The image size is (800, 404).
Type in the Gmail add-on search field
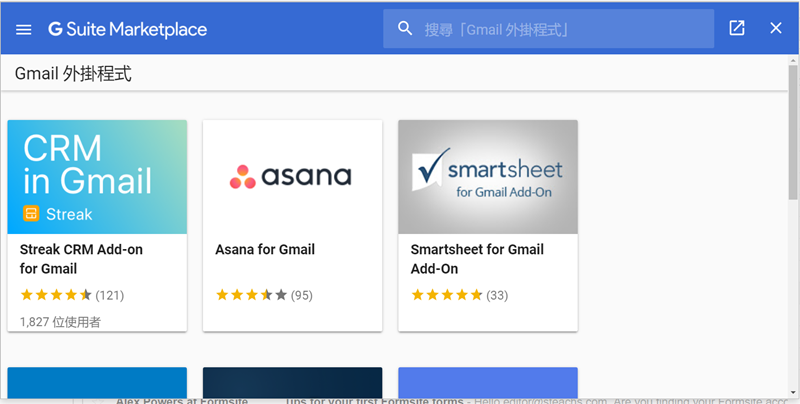click(560, 29)
